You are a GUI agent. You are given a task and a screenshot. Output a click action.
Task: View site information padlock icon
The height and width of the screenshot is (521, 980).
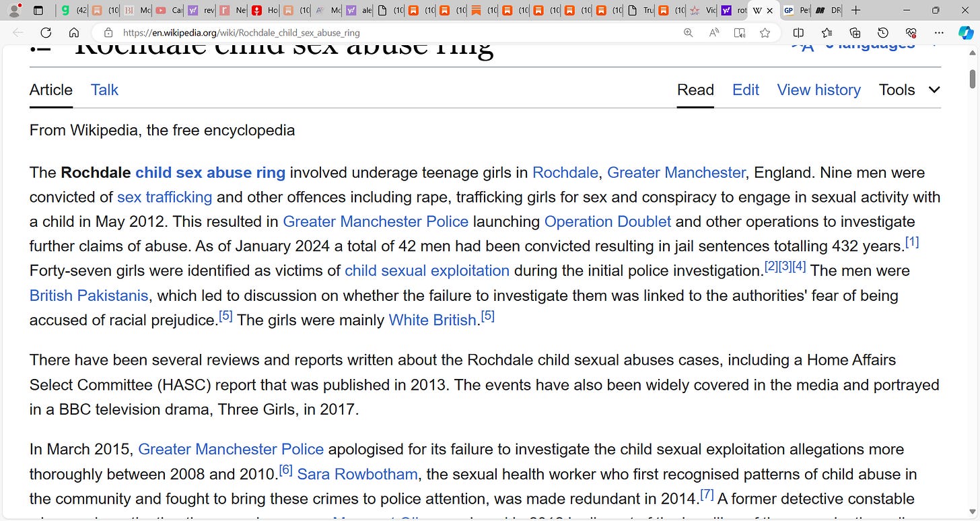[x=108, y=32]
